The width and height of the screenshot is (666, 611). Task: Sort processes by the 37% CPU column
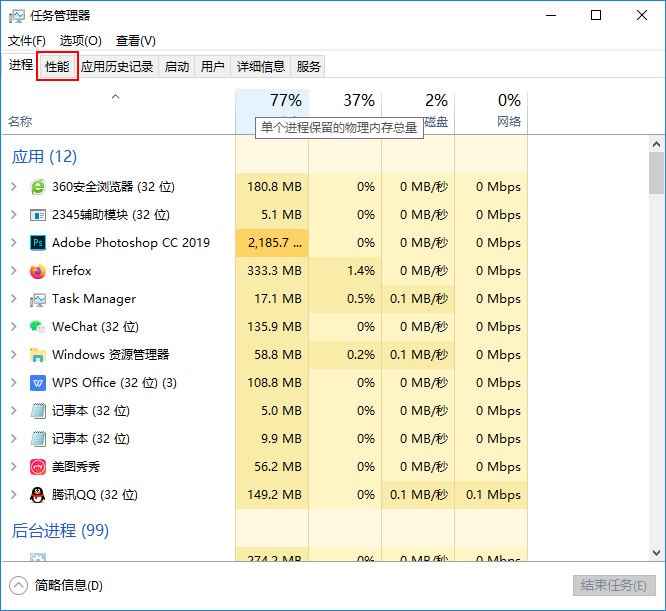tap(345, 110)
